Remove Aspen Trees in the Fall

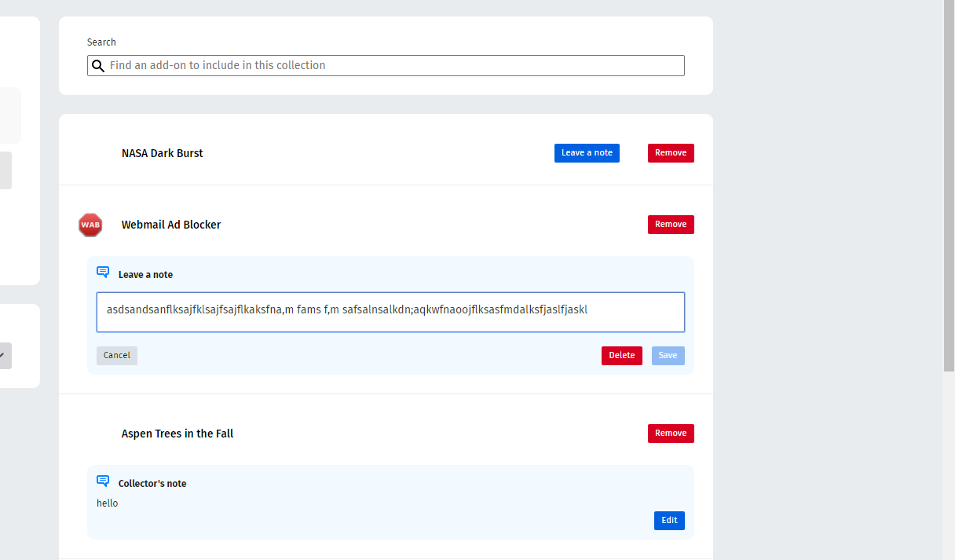[x=671, y=434]
